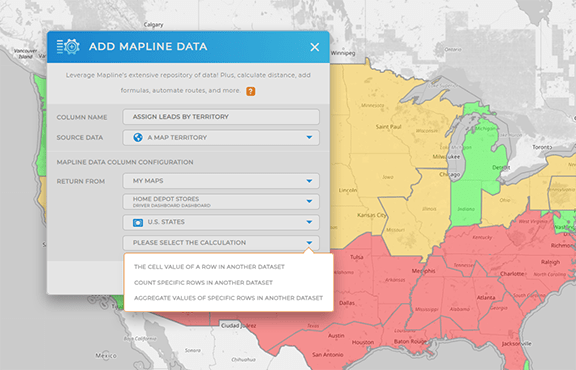The image size is (576, 370).
Task: Select The Cell Value of a Row option
Action: coord(209,267)
